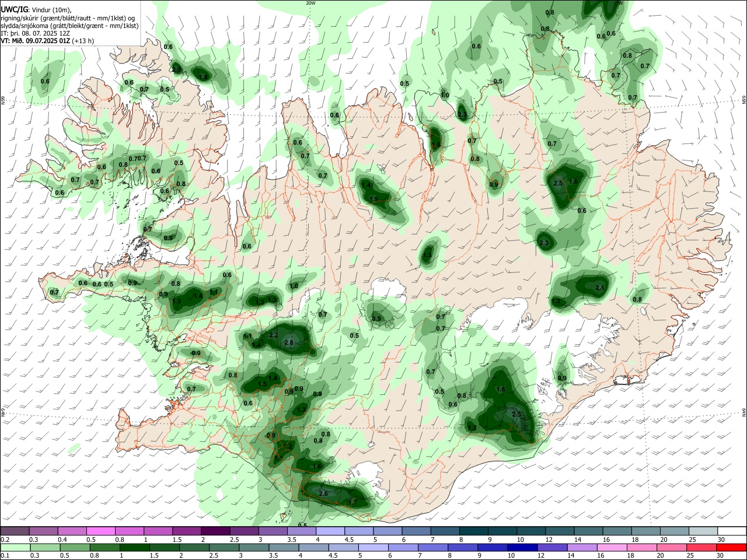Screen dimensions: 747x560
Task: Click the bright red 30 swatch in rain legend
Action: [731, 548]
